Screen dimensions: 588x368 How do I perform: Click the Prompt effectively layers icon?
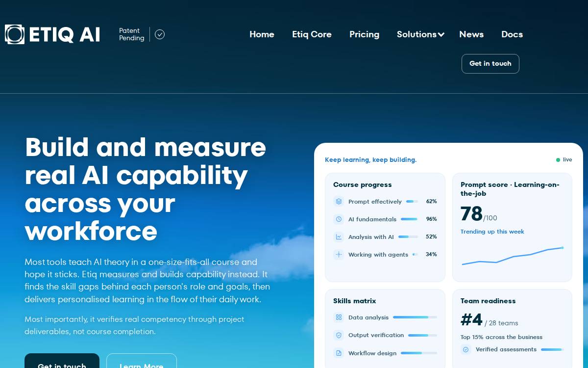pyautogui.click(x=339, y=202)
